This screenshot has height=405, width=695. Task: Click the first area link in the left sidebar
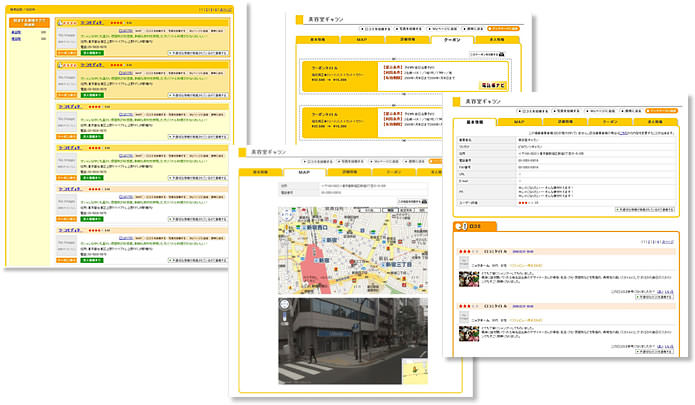click(17, 32)
